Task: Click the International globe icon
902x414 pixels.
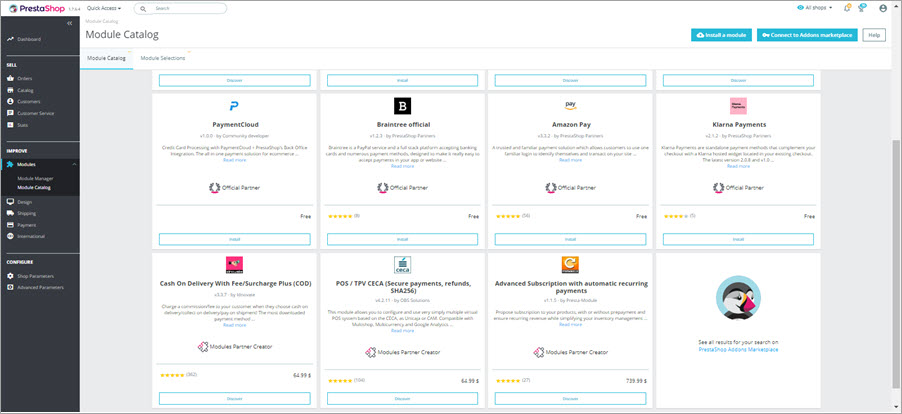Action: click(10, 236)
